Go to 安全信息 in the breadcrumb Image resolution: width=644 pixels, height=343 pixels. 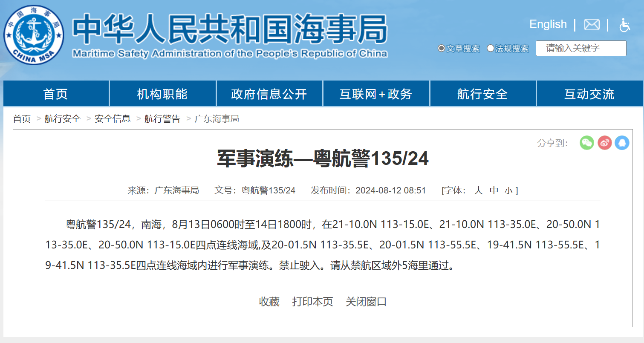113,119
